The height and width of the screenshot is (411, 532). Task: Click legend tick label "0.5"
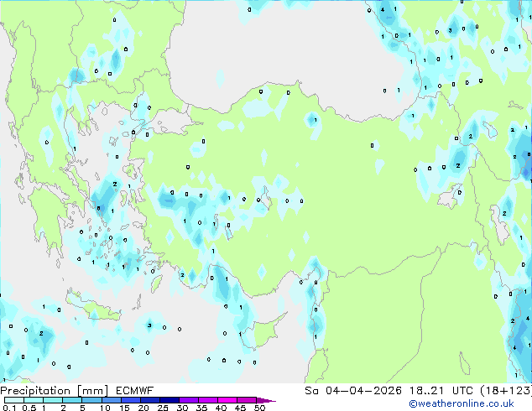29,408
